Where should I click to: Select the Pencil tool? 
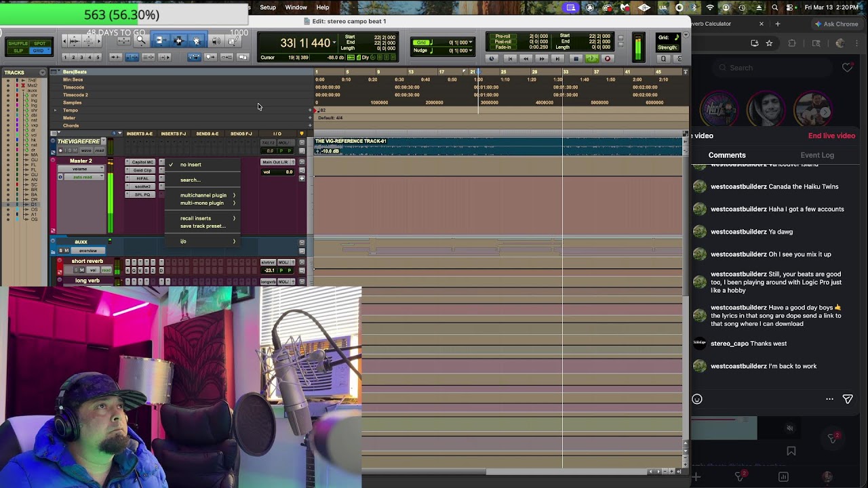[233, 41]
